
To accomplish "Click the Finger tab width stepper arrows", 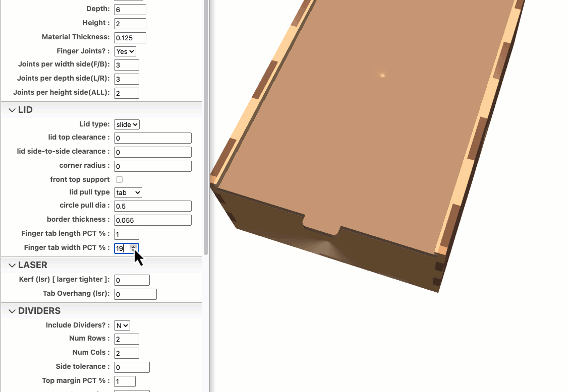I will [x=133, y=248].
